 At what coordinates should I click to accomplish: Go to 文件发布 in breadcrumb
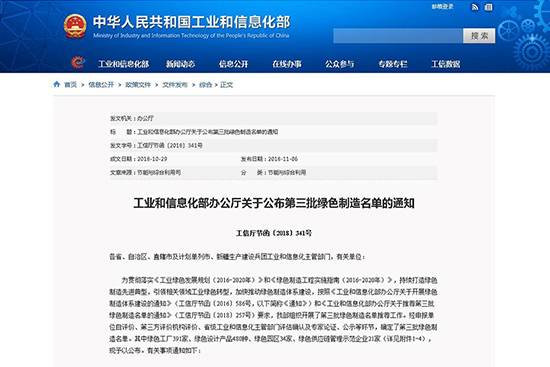175,85
